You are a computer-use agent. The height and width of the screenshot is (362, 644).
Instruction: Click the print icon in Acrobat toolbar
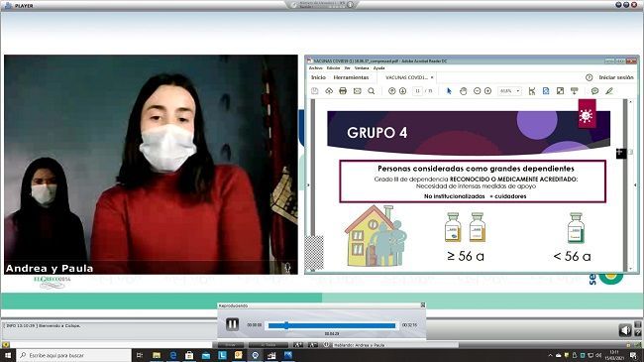pyautogui.click(x=343, y=91)
